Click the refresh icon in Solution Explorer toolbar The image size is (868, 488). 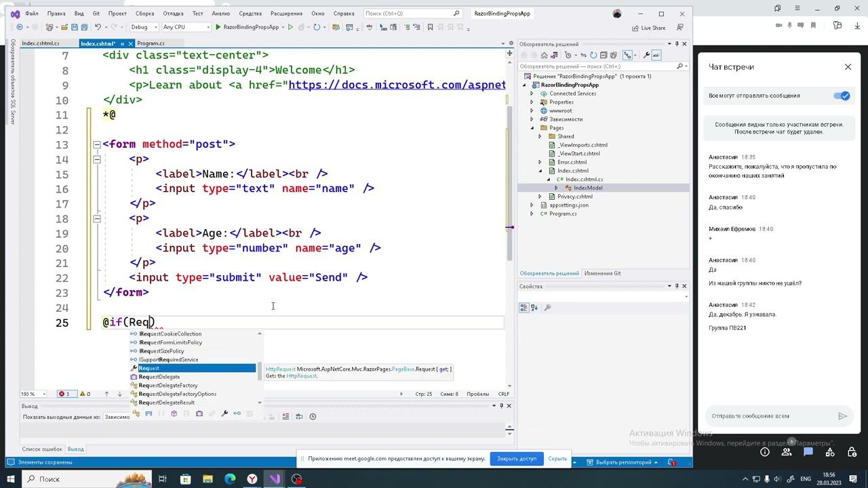pos(593,56)
